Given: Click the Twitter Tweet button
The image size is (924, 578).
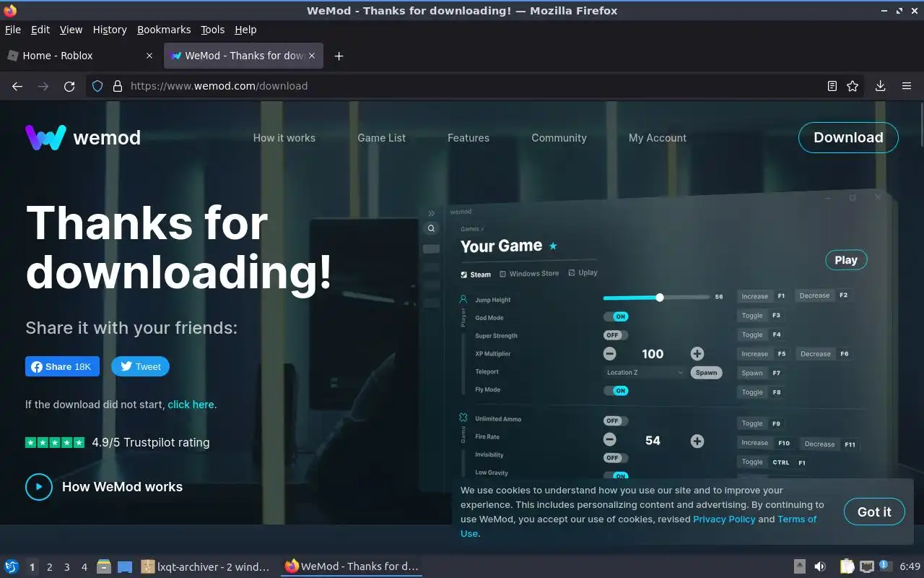Looking at the screenshot, I should [x=140, y=366].
